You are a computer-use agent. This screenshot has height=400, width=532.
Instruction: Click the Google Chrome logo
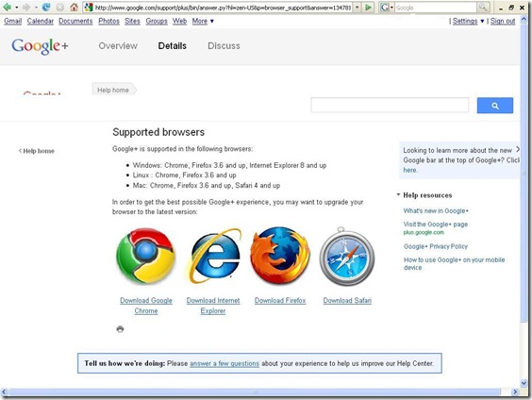146,257
